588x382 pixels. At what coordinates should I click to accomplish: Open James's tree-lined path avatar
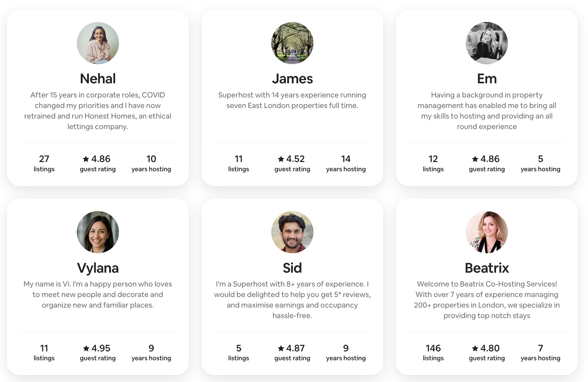pyautogui.click(x=292, y=43)
